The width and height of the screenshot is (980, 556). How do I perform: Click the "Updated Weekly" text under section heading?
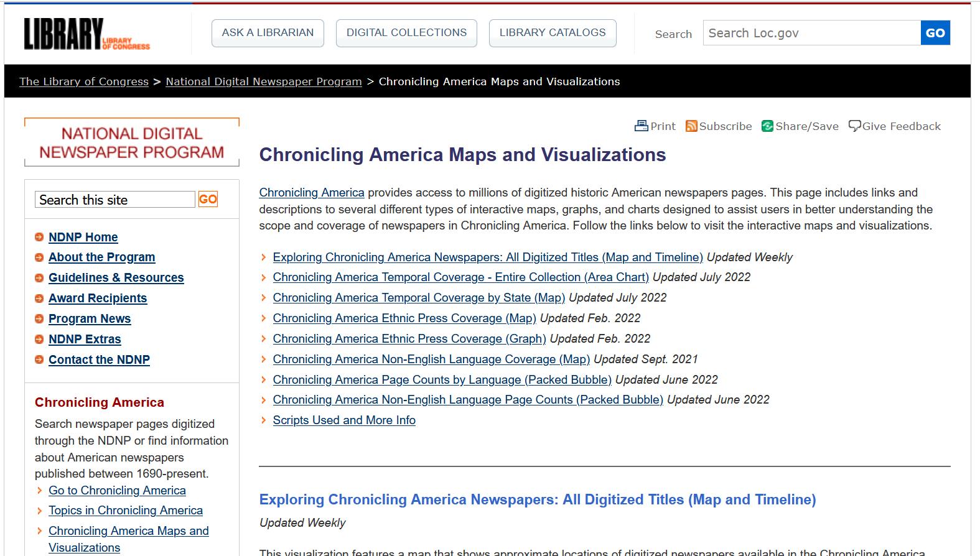(x=302, y=523)
